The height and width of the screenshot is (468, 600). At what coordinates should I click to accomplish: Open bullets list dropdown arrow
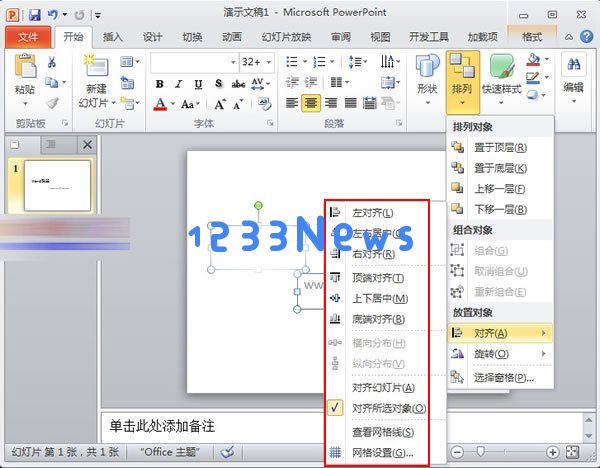point(305,62)
